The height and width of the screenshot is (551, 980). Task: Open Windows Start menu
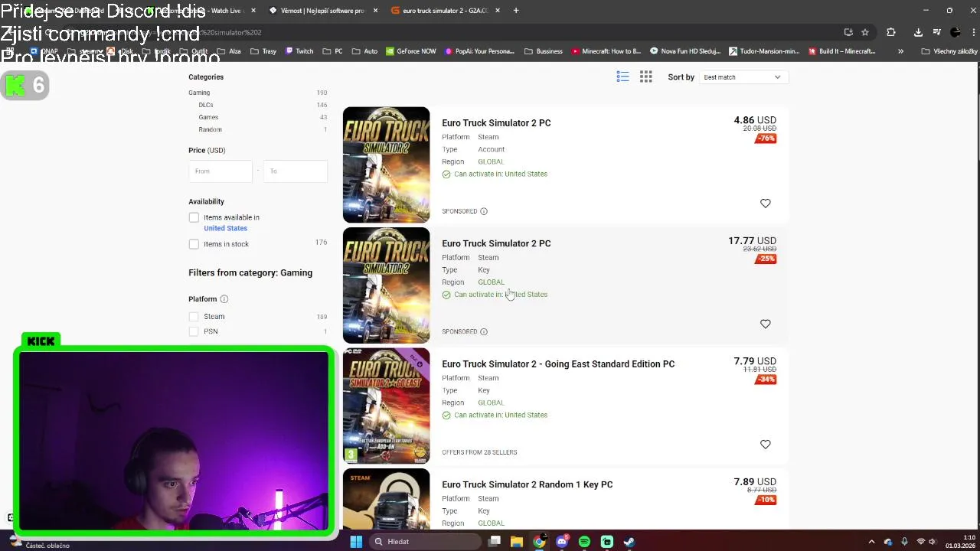tap(356, 542)
